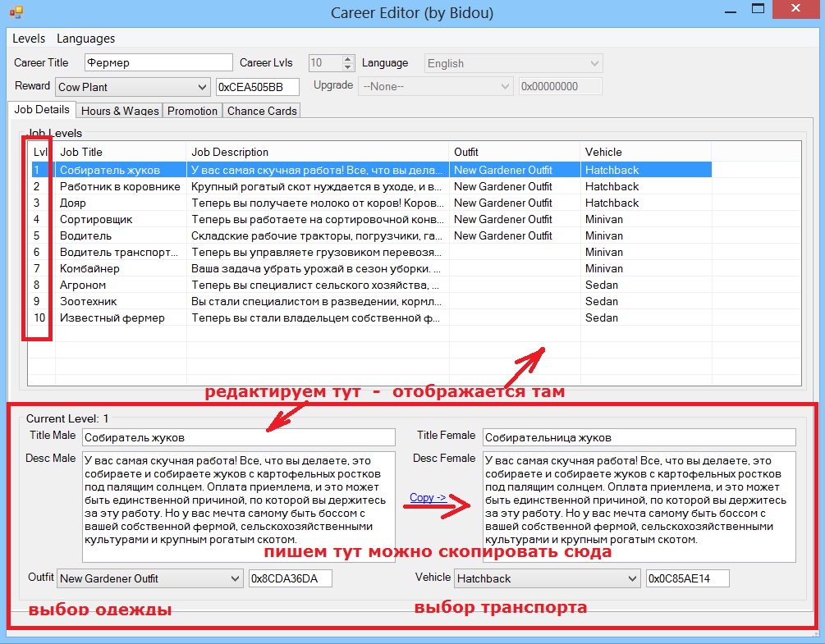This screenshot has width=825, height=644.
Task: Click the Copy -> link
Action: pos(427,497)
